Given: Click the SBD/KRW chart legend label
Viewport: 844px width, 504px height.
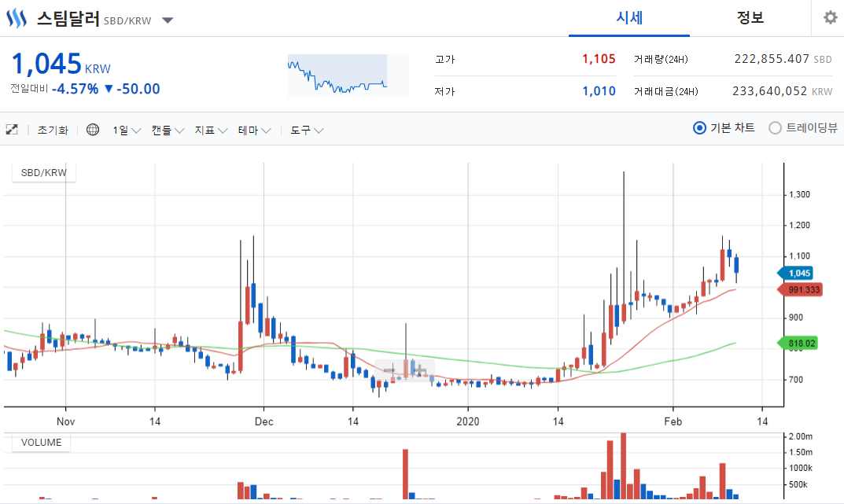Looking at the screenshot, I should [x=43, y=173].
